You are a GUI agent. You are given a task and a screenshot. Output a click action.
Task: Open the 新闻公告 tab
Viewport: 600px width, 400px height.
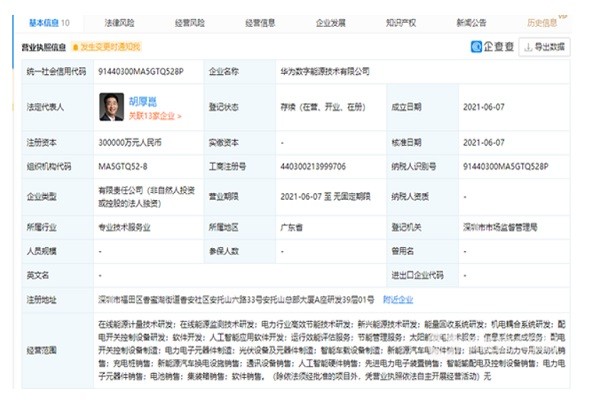(x=471, y=23)
